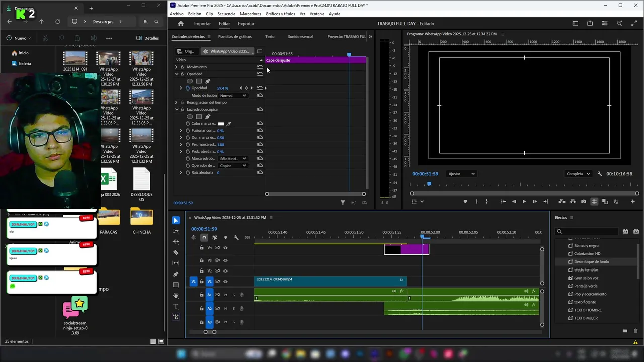Image resolution: width=644 pixels, height=362 pixels.
Task: Switch to the Exportar workspace tab
Action: [x=246, y=24]
